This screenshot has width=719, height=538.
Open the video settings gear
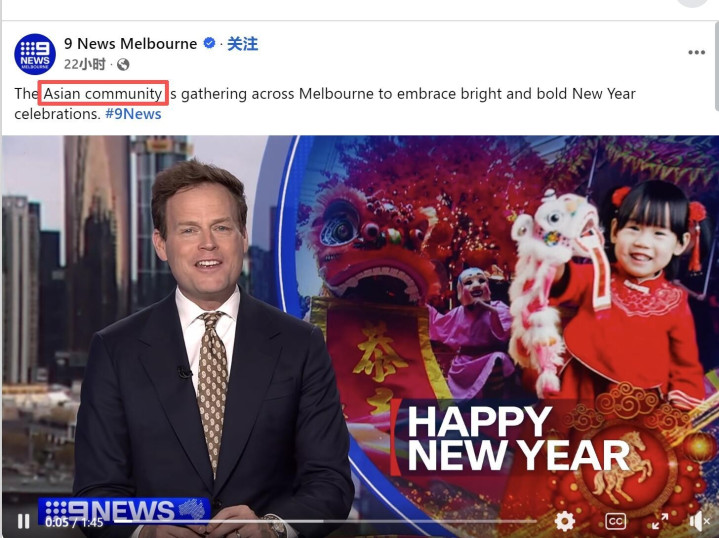click(564, 521)
